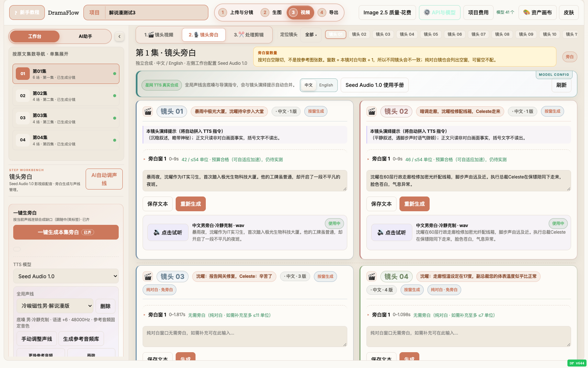Open TTS 模型 Seed Audio 1.0 dropdown
The image size is (588, 368).
(x=66, y=276)
